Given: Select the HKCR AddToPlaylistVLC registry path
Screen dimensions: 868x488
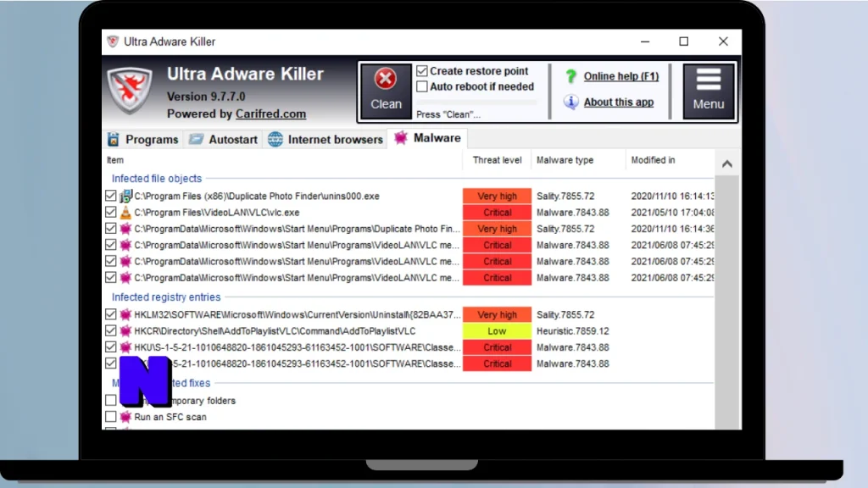Looking at the screenshot, I should pos(275,331).
